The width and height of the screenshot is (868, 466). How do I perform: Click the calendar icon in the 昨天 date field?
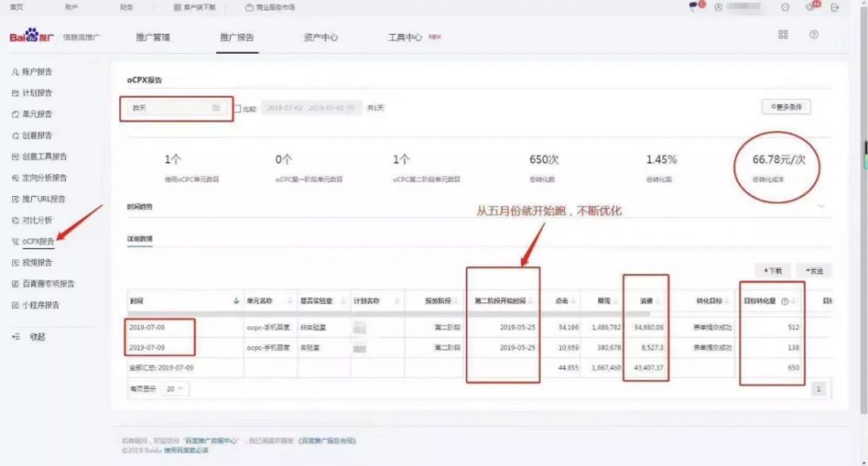click(216, 108)
